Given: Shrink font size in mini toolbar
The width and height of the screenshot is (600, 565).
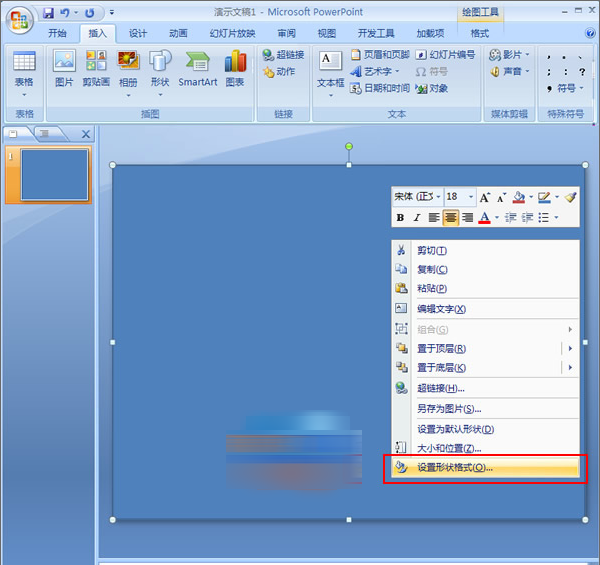Looking at the screenshot, I should point(501,197).
